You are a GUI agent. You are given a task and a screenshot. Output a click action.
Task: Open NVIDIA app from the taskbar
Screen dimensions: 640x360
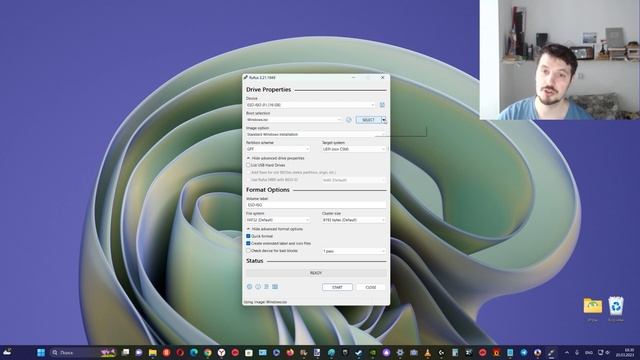373,353
